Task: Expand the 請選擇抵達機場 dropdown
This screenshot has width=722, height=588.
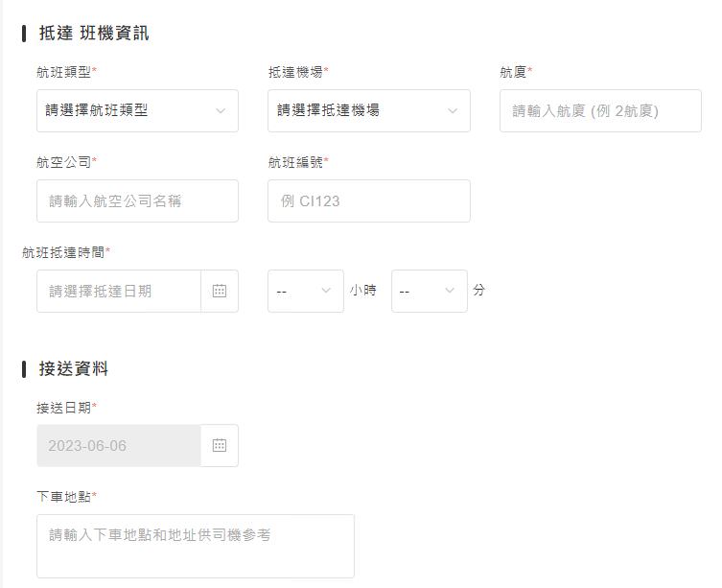Action: (368, 111)
